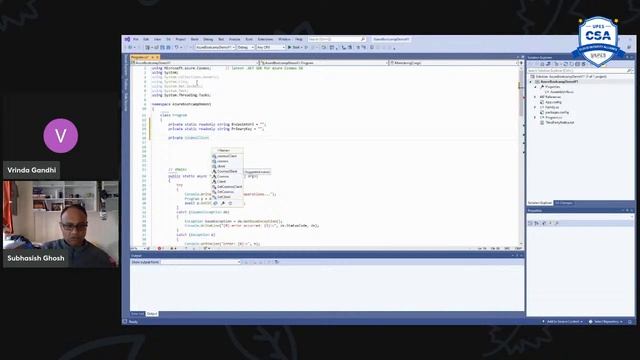640x360 pixels.
Task: Click Solution Explorer show all files icon
Action: click(x=584, y=64)
